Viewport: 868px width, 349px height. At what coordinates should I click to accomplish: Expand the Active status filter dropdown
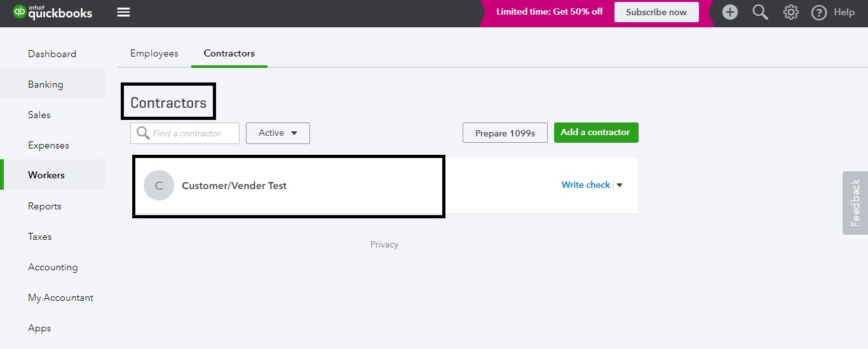(x=278, y=133)
